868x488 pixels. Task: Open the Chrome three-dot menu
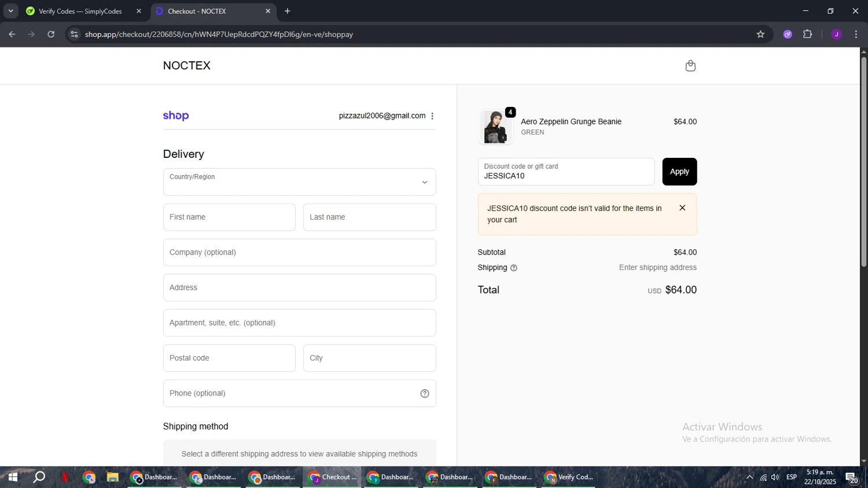click(856, 34)
